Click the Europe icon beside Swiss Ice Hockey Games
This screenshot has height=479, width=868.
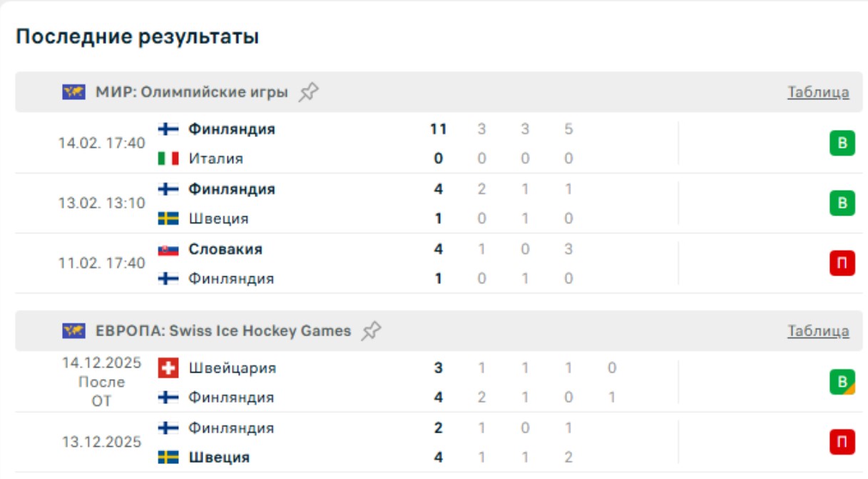[73, 331]
